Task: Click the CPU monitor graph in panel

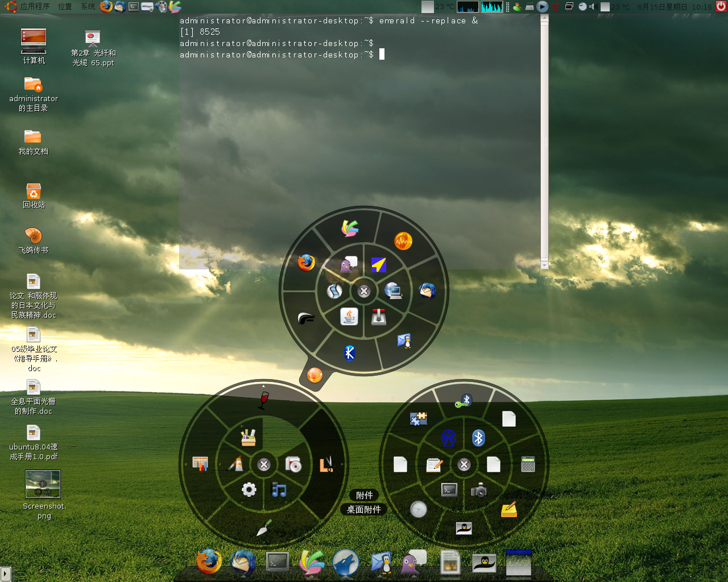Action: click(468, 7)
